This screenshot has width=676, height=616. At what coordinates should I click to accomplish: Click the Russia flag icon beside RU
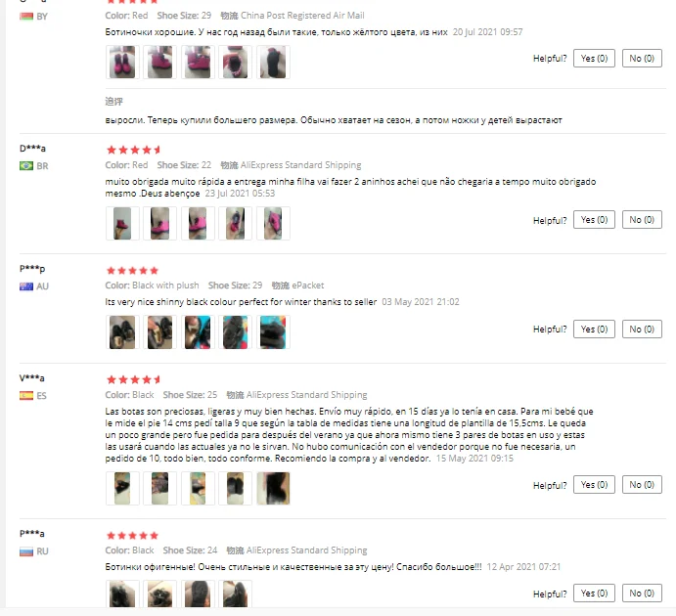[26, 551]
